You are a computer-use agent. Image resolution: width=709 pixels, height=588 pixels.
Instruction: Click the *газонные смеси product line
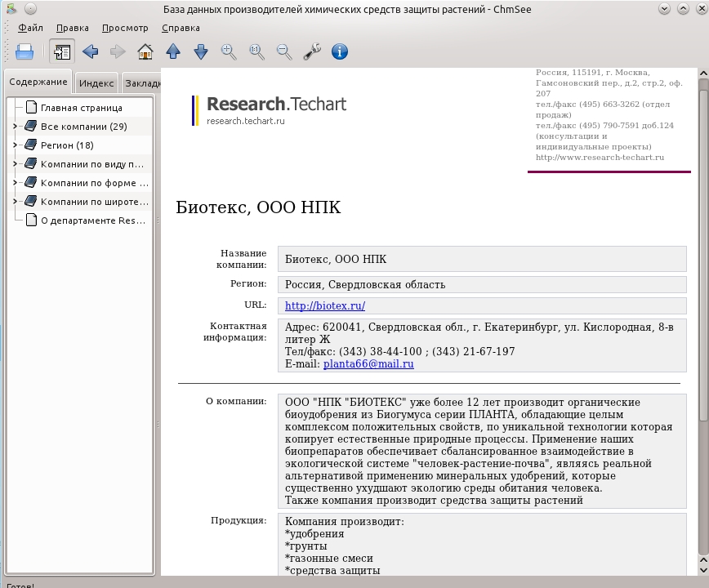pyautogui.click(x=328, y=558)
